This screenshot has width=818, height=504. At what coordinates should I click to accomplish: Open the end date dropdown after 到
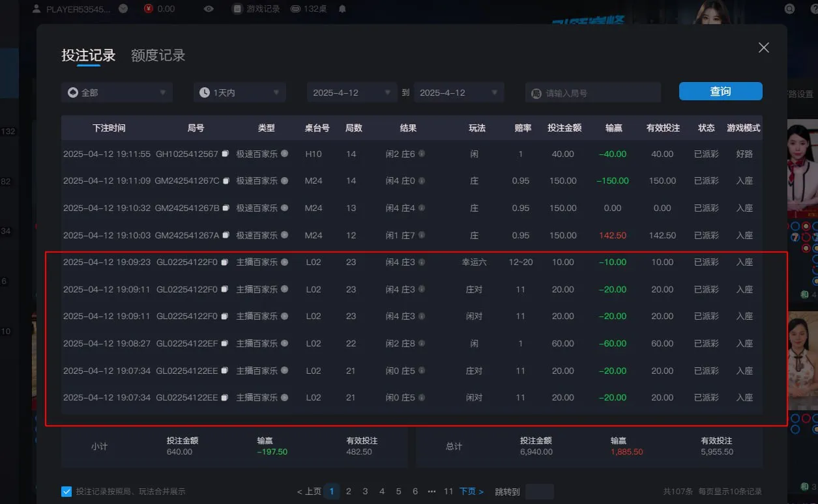458,92
